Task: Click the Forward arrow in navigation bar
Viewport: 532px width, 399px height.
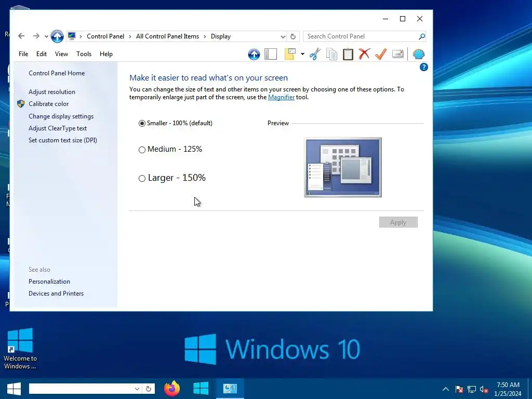Action: pyautogui.click(x=36, y=36)
